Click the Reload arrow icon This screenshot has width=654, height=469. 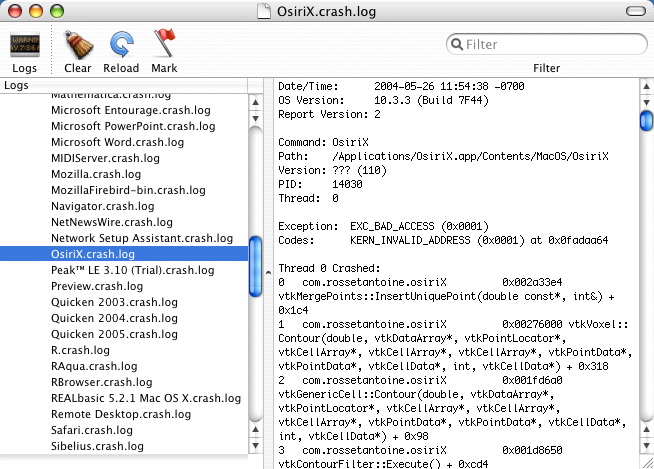point(121,45)
